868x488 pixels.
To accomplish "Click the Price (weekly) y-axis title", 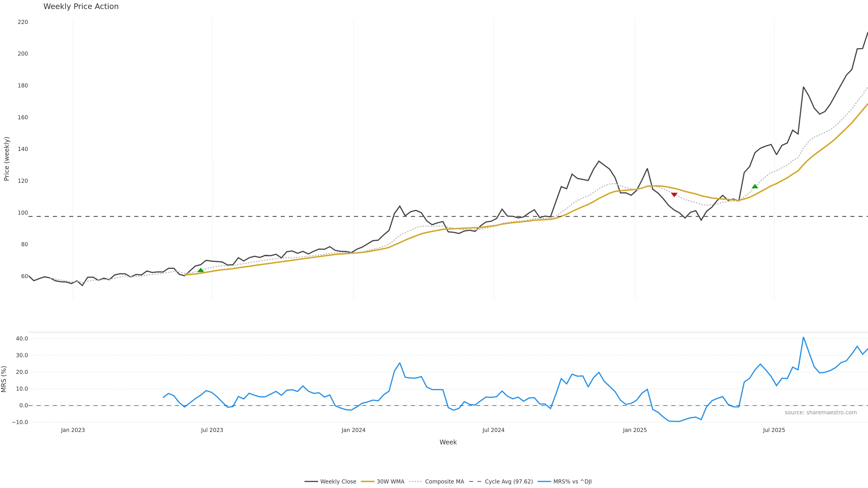I will coord(6,159).
